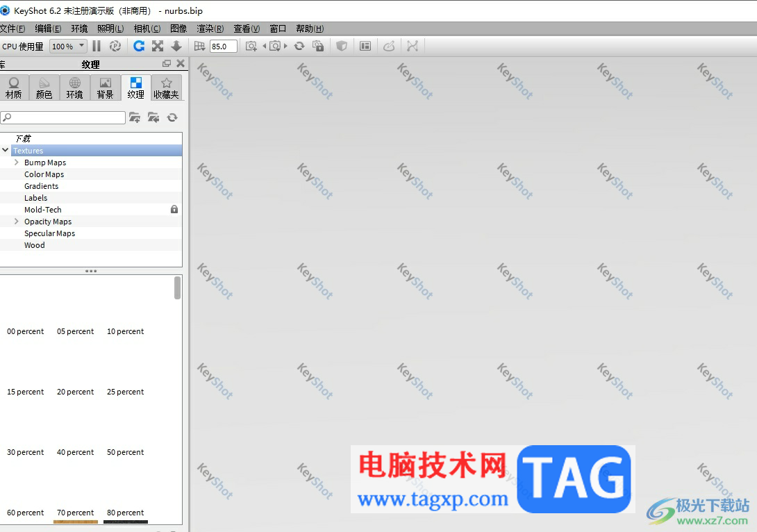Viewport: 757px width, 532px height.
Task: Switch to the 背景 library tab
Action: (106, 88)
